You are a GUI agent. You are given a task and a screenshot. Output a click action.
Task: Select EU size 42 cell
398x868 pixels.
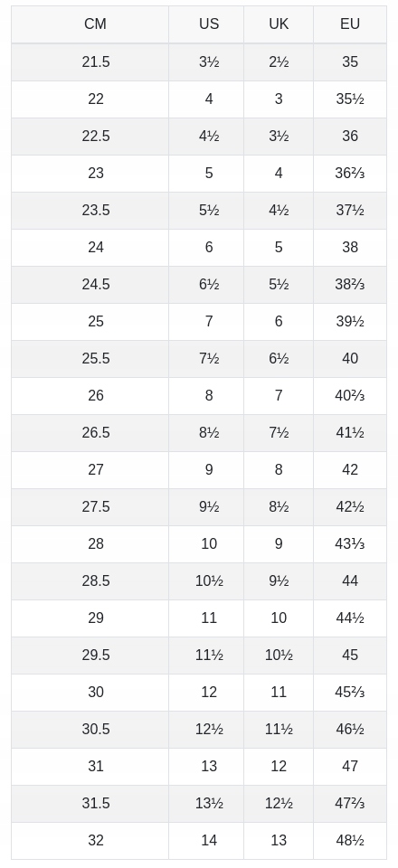tap(350, 470)
